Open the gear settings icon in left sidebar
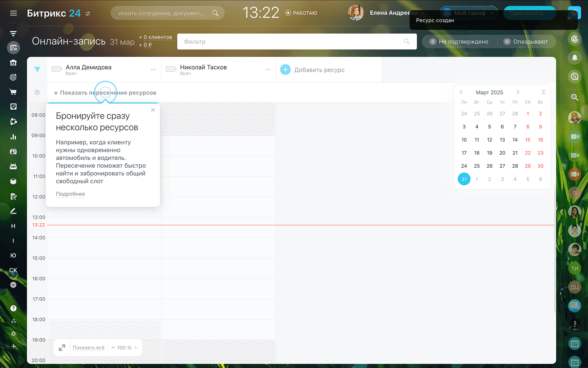 (x=13, y=334)
